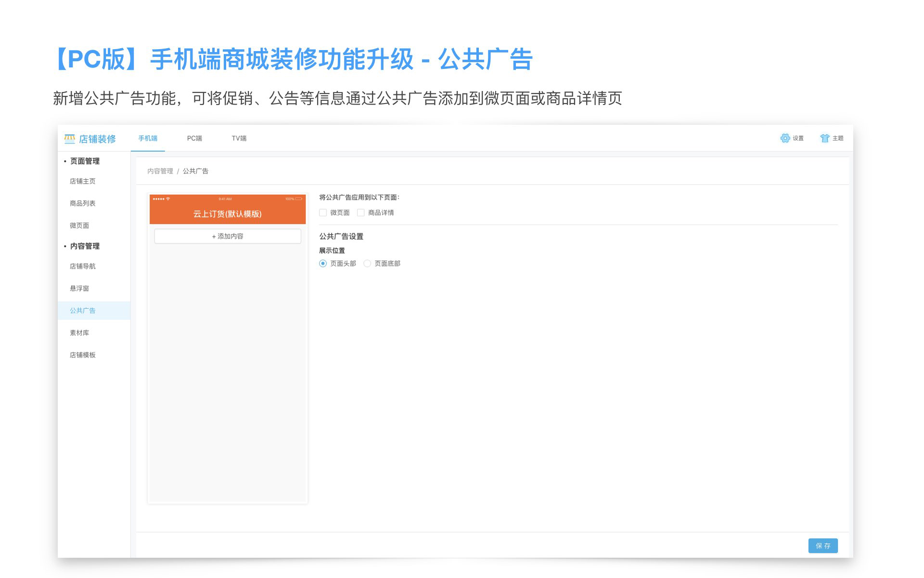Go to 商品列表 in sidebar
The image size is (924, 578).
pos(83,203)
